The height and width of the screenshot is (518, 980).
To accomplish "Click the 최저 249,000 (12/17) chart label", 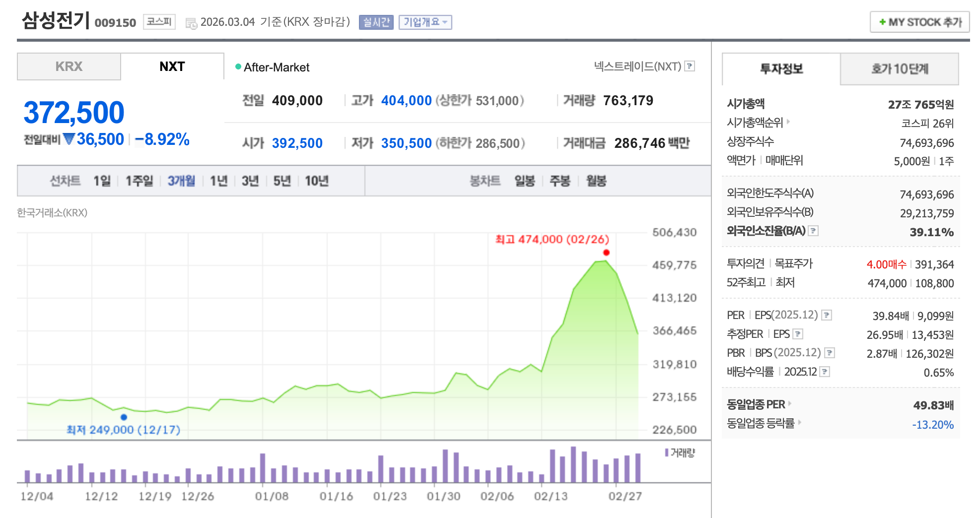I will pyautogui.click(x=124, y=430).
